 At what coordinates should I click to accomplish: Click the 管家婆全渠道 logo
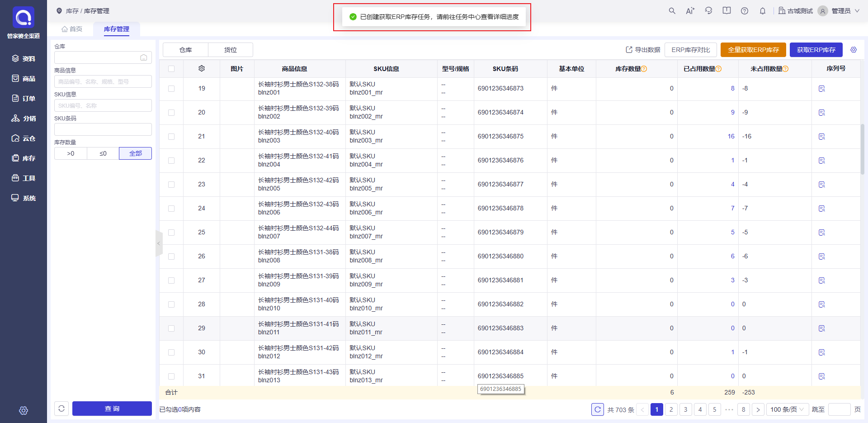(24, 23)
